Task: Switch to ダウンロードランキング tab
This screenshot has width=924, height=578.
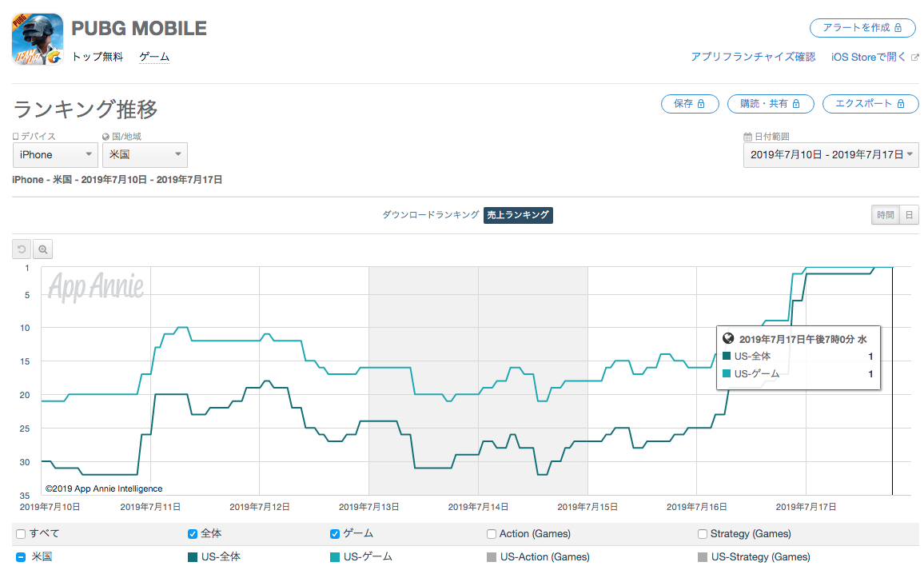Action: (431, 215)
